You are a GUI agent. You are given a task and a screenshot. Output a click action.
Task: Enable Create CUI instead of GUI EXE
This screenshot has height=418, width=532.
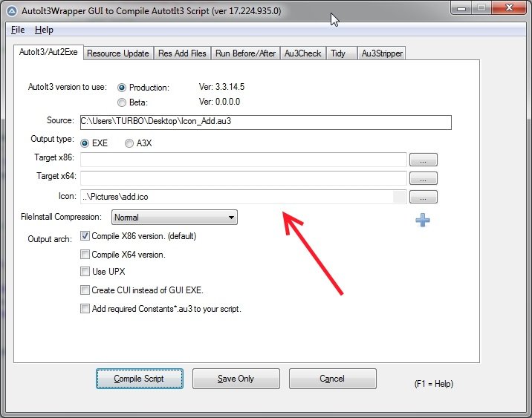[85, 290]
